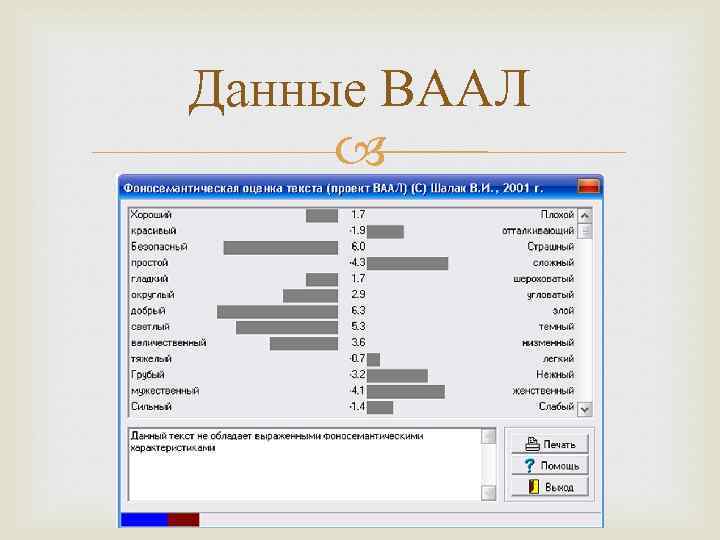Click the question mark help icon
The image size is (720, 540).
click(x=529, y=466)
